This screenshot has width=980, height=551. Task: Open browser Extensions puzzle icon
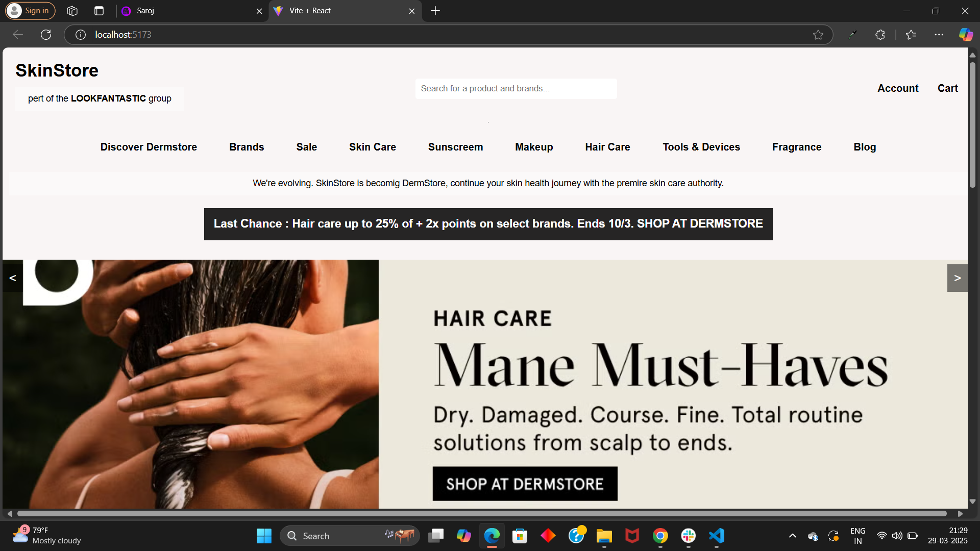[x=880, y=35]
